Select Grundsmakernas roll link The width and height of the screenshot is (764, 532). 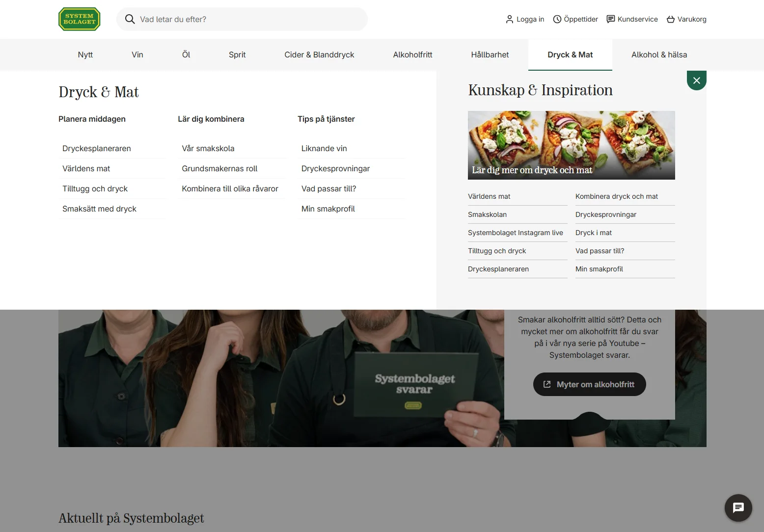coord(231,168)
